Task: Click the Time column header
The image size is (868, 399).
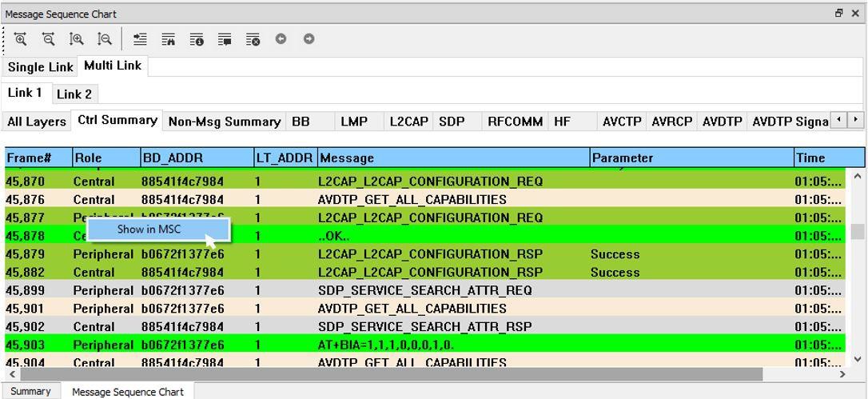Action: coord(830,158)
